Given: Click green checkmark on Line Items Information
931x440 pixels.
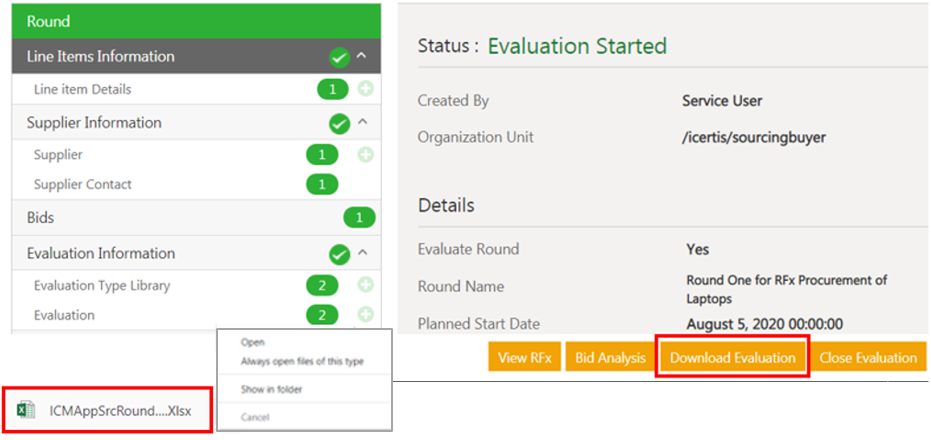Looking at the screenshot, I should 340,57.
